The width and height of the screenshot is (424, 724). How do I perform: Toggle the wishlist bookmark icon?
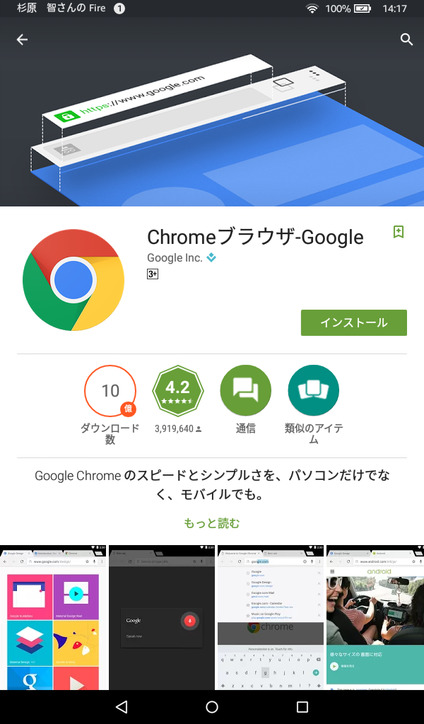click(x=398, y=232)
